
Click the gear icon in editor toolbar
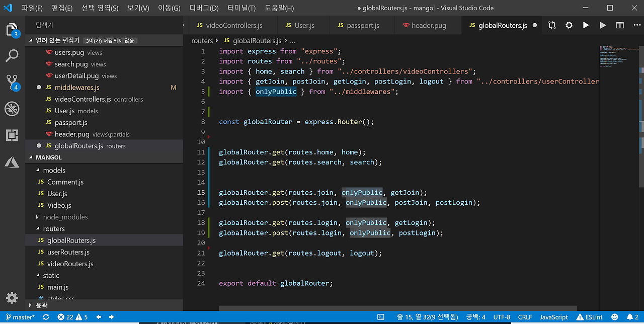coord(569,25)
